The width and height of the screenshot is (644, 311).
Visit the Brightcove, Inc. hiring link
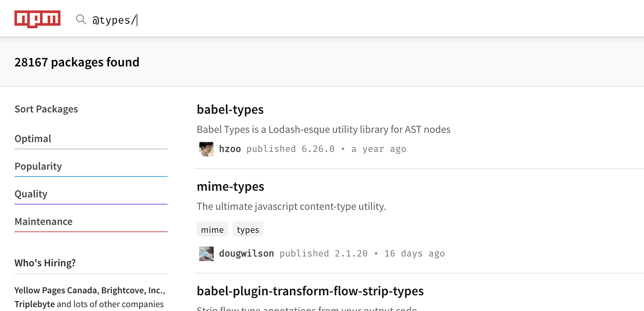pyautogui.click(x=132, y=290)
